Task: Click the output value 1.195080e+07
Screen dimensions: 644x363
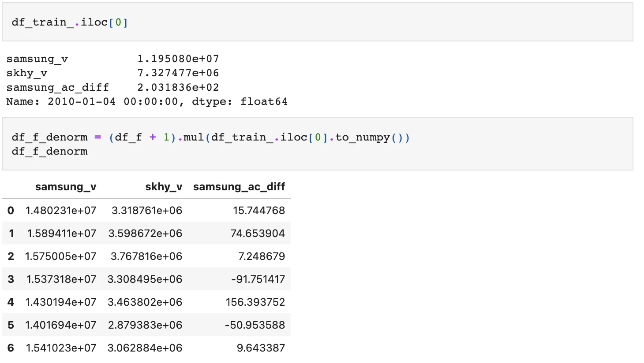Action: click(x=178, y=59)
